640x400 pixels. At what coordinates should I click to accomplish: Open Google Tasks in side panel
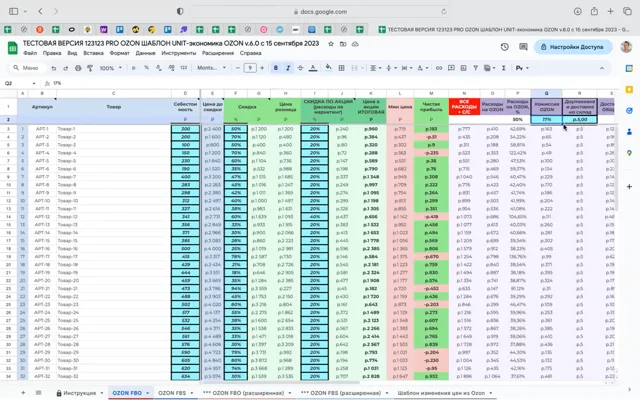(629, 111)
